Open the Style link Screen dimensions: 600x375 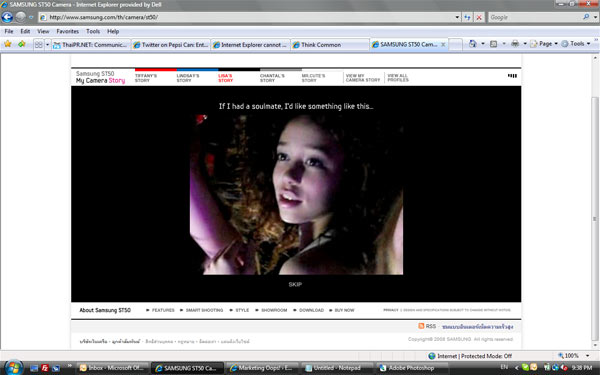coord(242,310)
